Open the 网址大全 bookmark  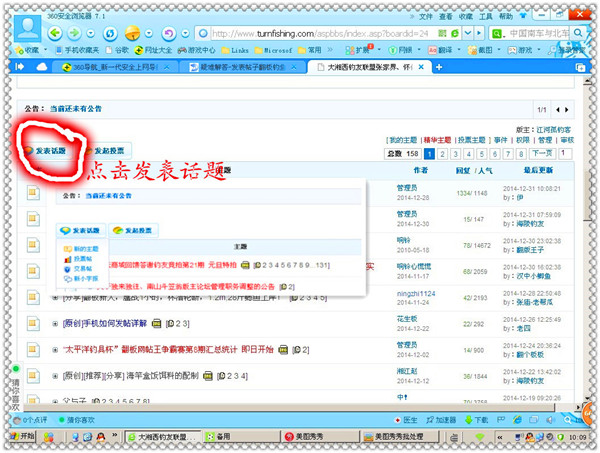(x=153, y=50)
